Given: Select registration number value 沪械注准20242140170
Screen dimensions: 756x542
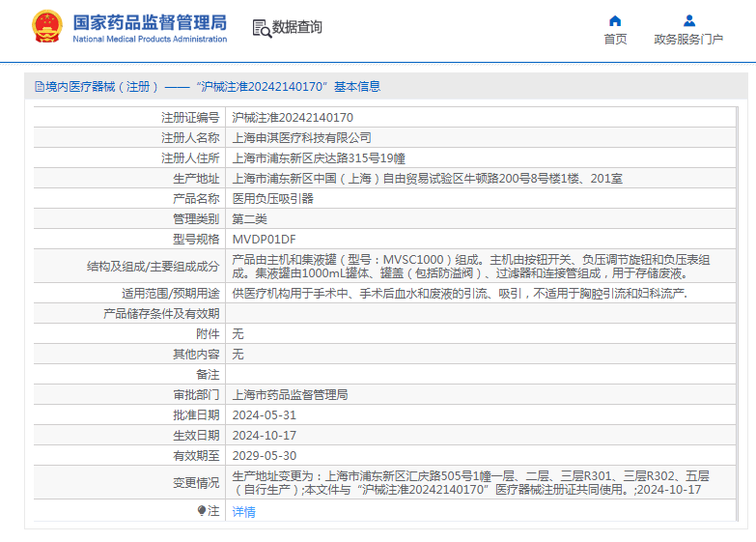Looking at the screenshot, I should point(293,118).
